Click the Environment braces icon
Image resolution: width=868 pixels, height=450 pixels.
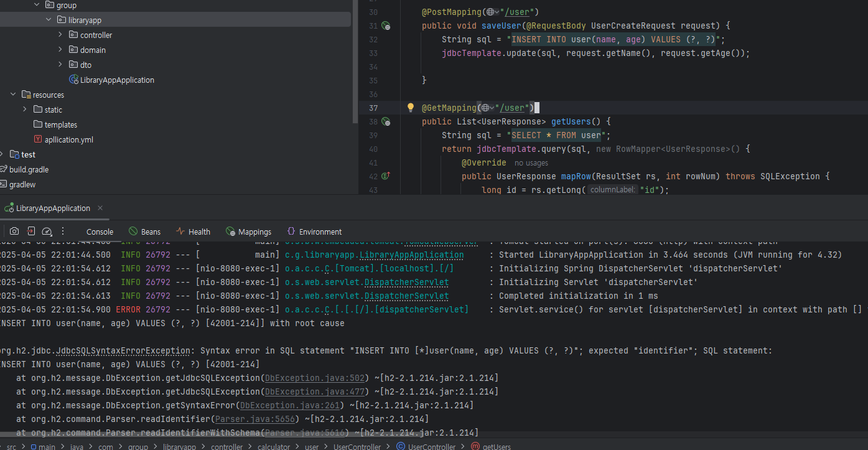(x=291, y=232)
